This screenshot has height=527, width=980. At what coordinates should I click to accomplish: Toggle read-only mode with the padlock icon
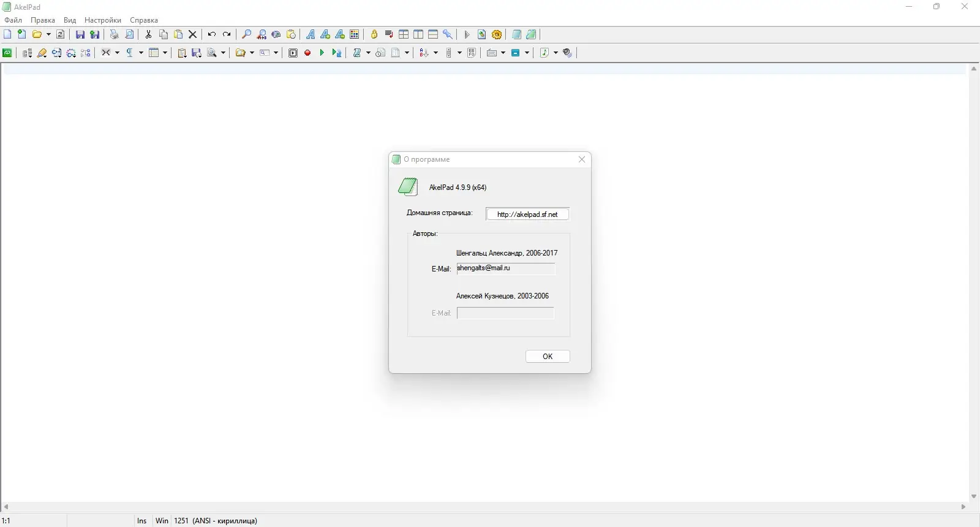pos(374,34)
